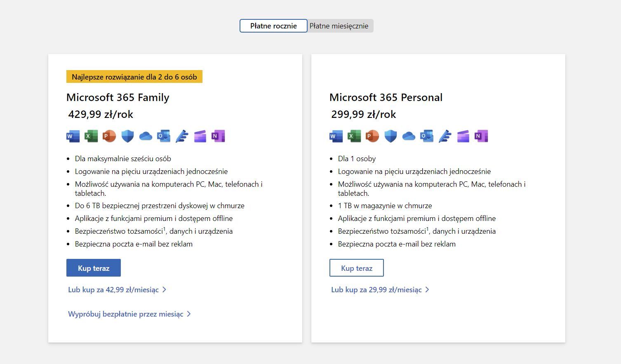Switch to Płatne miesięcznie billing

coord(339,26)
